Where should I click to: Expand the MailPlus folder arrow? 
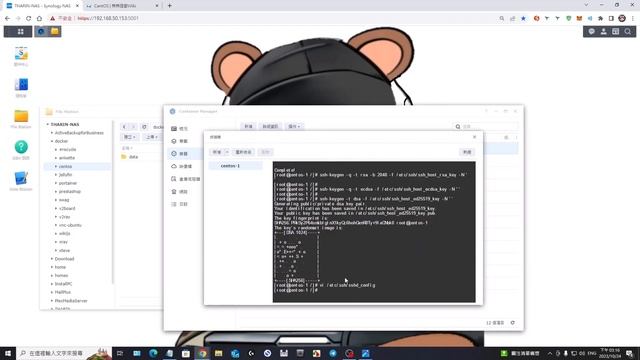52,292
